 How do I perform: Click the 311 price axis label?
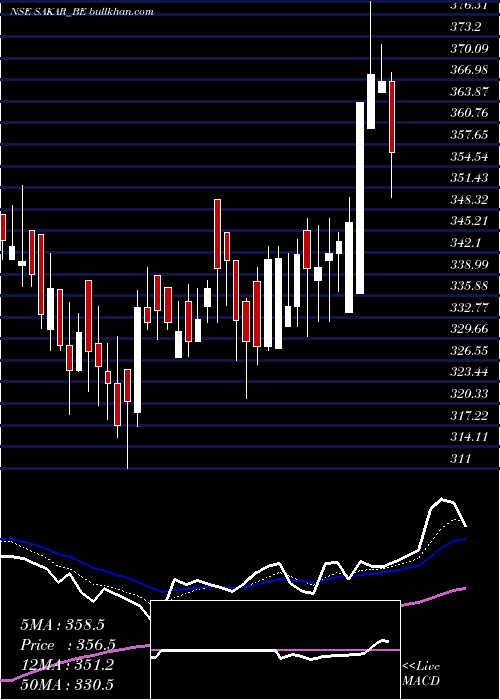click(x=461, y=458)
